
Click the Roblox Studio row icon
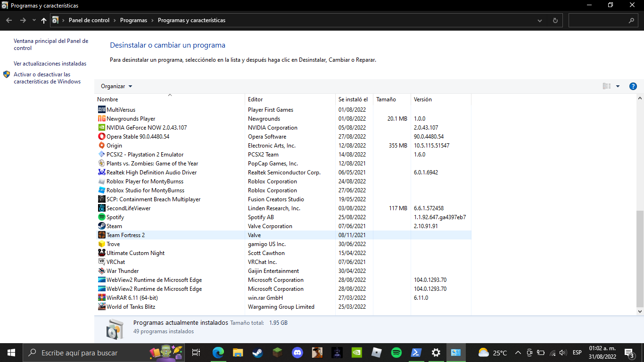pos(101,190)
